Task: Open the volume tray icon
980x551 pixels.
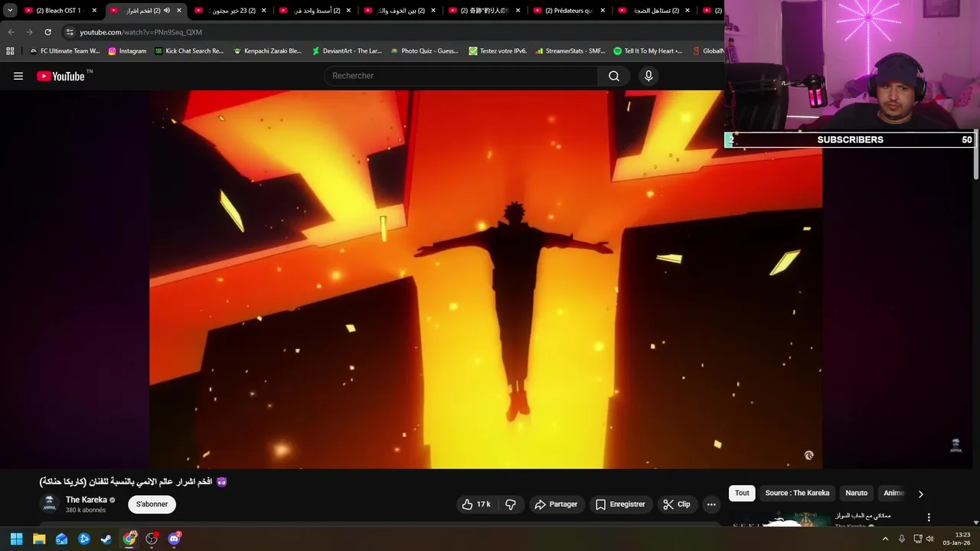Action: tap(930, 539)
